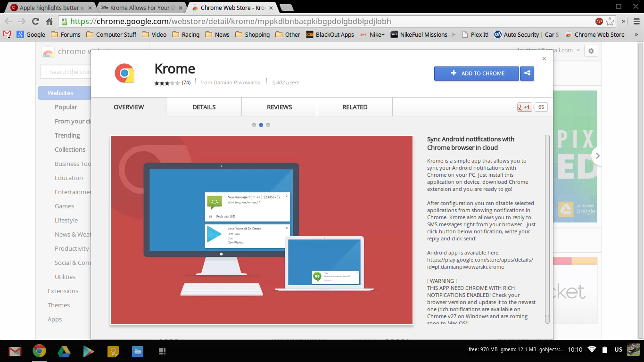Open the Video bookmark folder
644x362 pixels.
[x=154, y=34]
